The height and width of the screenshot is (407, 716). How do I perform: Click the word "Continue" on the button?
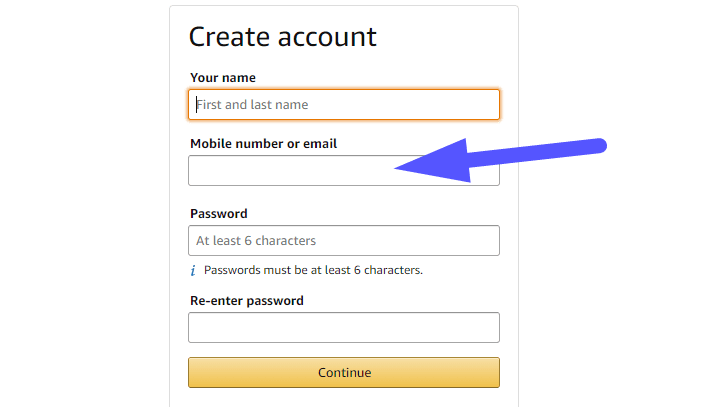[344, 373]
